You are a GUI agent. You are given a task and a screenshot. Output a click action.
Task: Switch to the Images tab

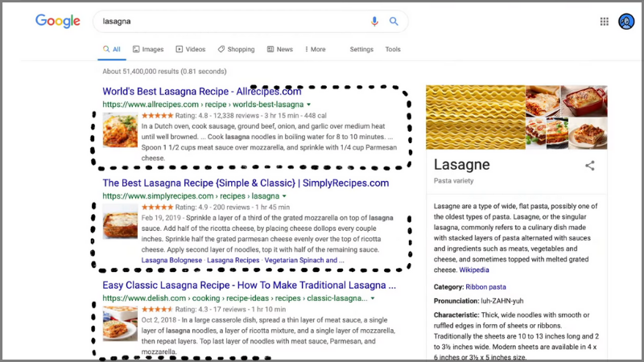point(148,49)
